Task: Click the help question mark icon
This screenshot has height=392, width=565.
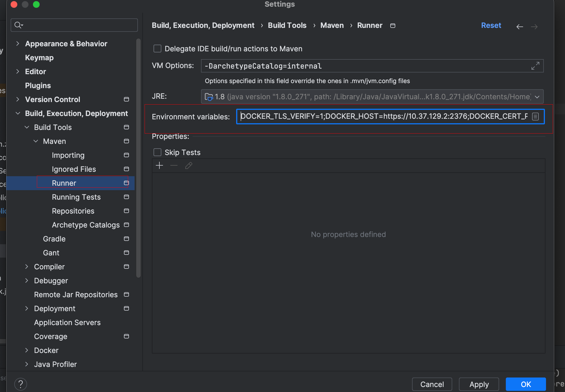Action: [x=21, y=384]
